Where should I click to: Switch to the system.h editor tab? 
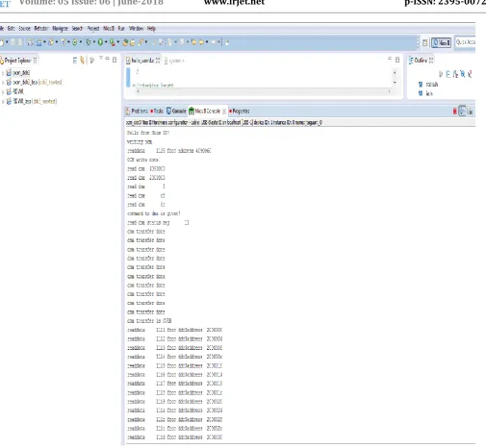coord(174,61)
